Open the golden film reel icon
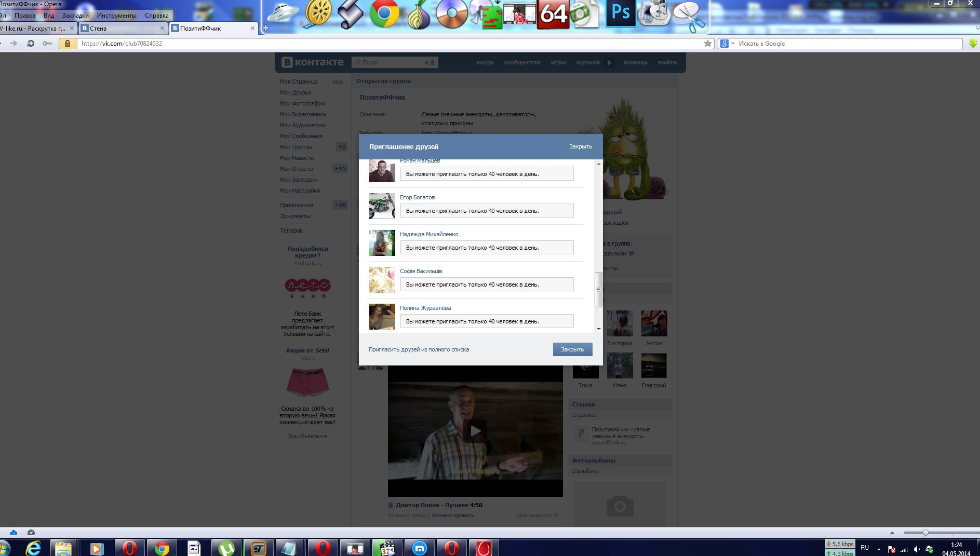980x556 pixels. pyautogui.click(x=318, y=13)
